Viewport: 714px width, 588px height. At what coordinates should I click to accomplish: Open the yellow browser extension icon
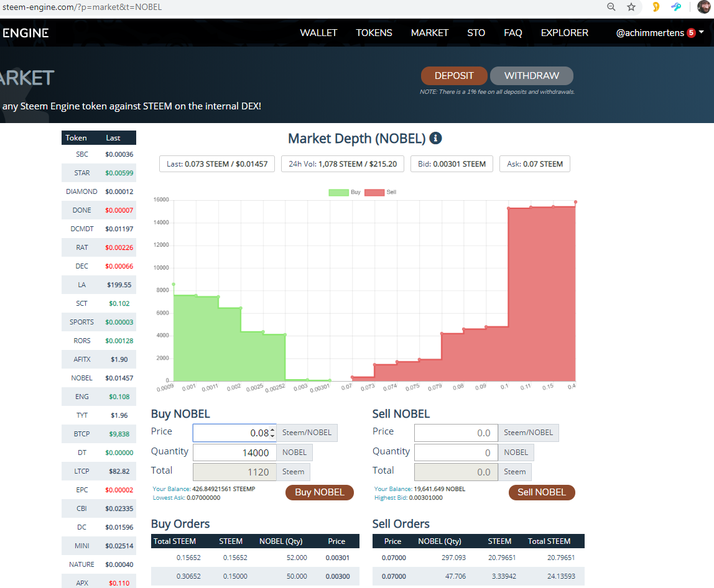(656, 7)
